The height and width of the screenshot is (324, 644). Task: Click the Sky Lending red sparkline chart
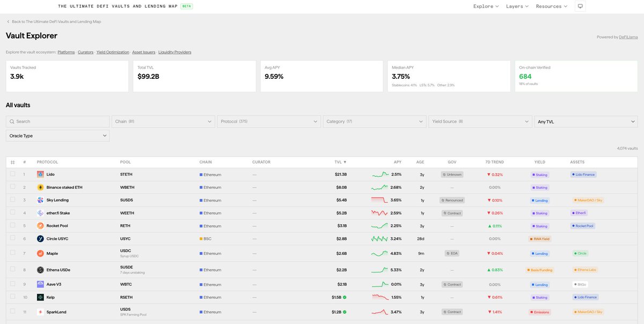click(x=380, y=200)
